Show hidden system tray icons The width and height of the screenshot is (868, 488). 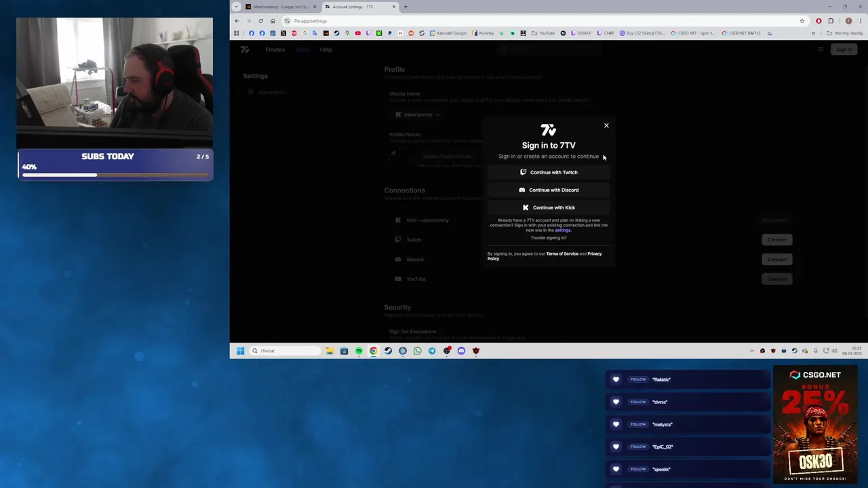coord(751,351)
